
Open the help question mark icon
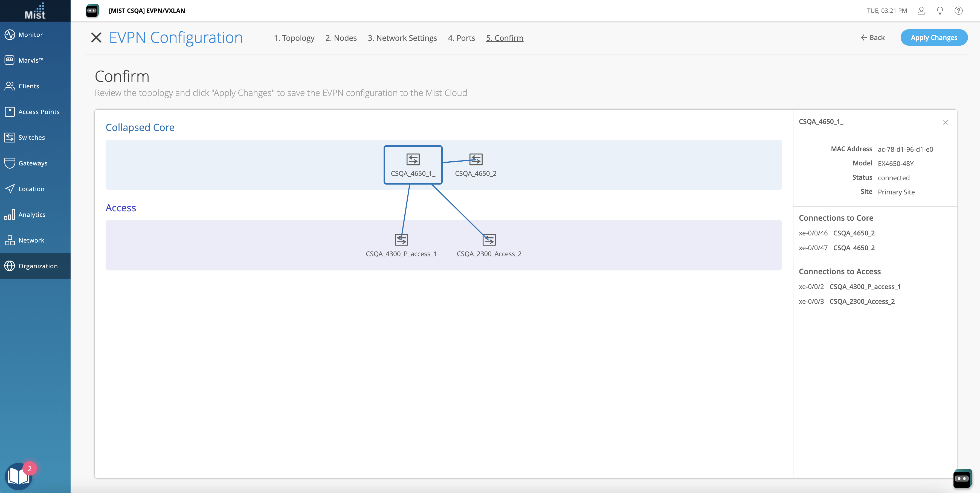958,11
